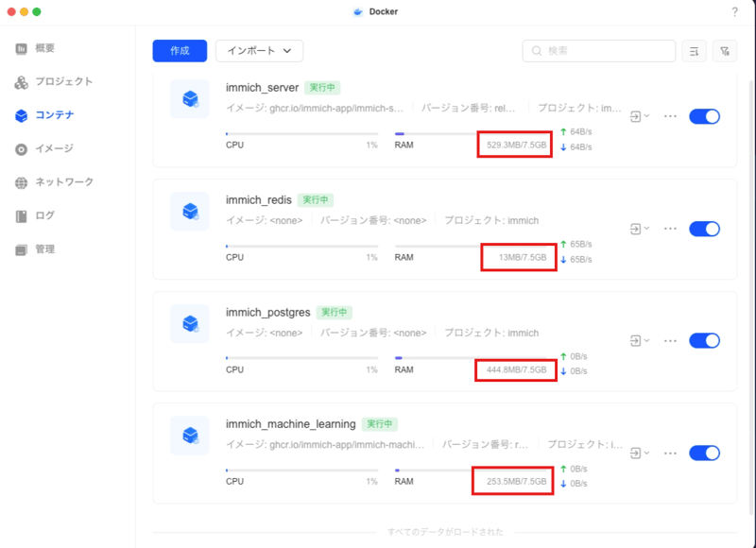The height and width of the screenshot is (548, 756).
Task: Click the immich_server RAM usage bar
Action: pyautogui.click(x=471, y=134)
